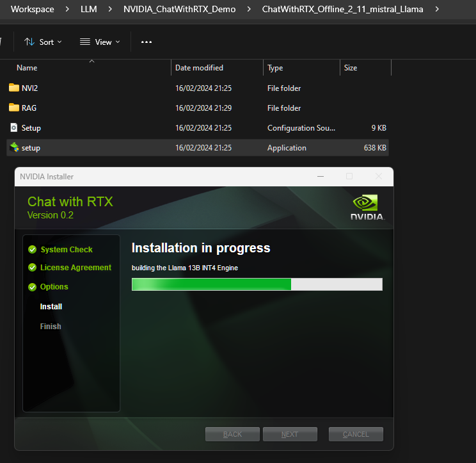This screenshot has width=476, height=463.
Task: Go to ChatWithRTX_Offline_2_11_mistral_Llama breadcrumb
Action: coord(342,10)
